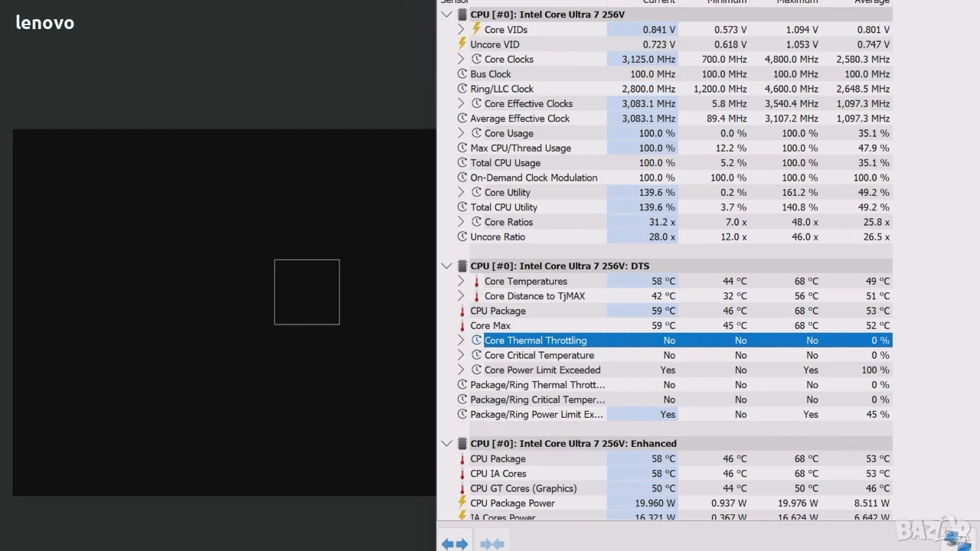980x551 pixels.
Task: Click the clock icon beside Total CPU Utility
Action: click(x=462, y=207)
